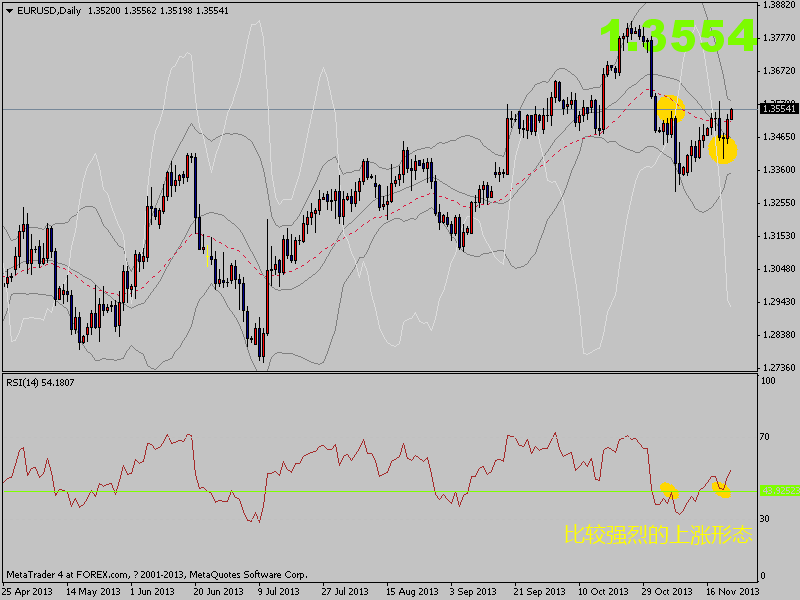
Task: Pick the 29 Oct 2013 date on time axis
Action: point(667,592)
